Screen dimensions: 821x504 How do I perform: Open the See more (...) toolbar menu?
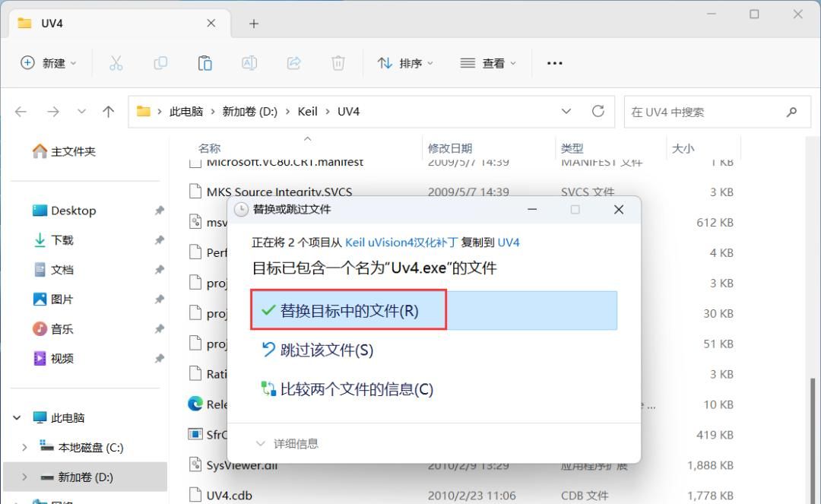(x=554, y=63)
